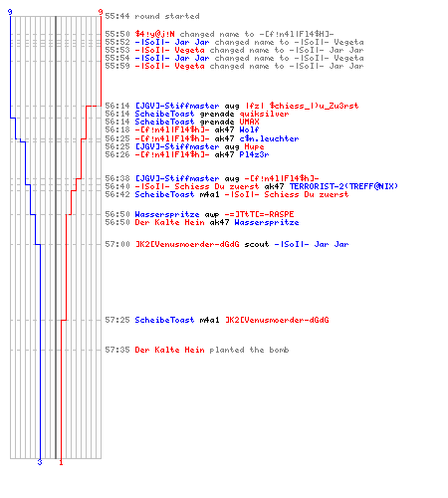Click the blue 9 at the graph's top left
The width and height of the screenshot is (448, 498).
[x=10, y=12]
